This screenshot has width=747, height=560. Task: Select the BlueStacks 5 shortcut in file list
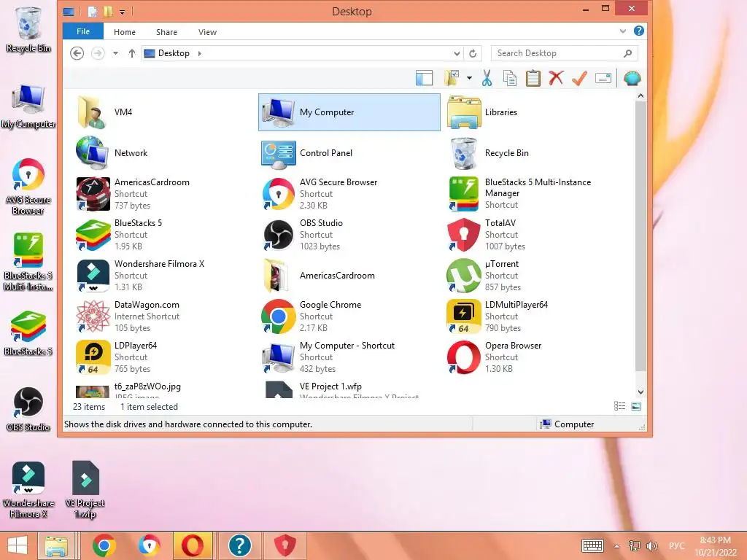click(x=163, y=235)
